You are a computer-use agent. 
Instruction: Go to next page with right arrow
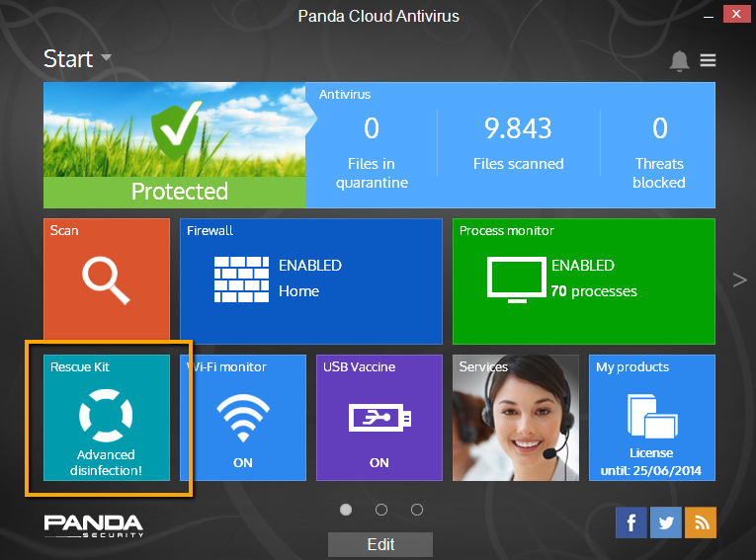tap(739, 280)
